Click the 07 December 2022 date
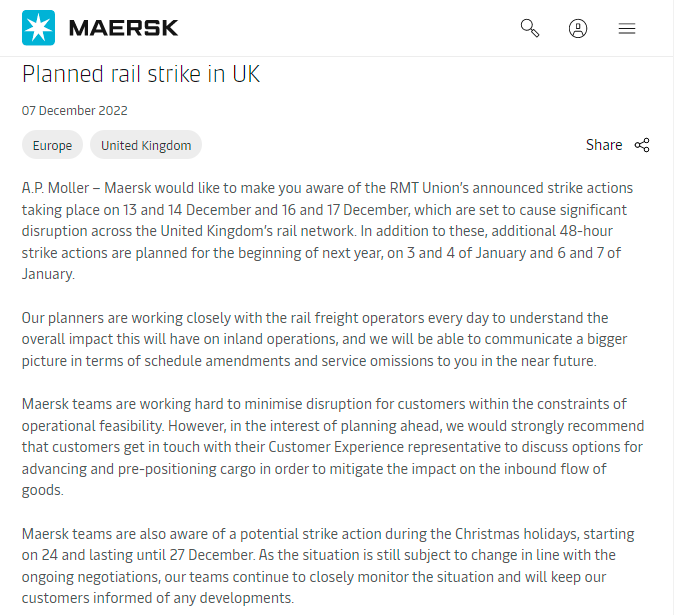674x615 pixels. pyautogui.click(x=75, y=111)
